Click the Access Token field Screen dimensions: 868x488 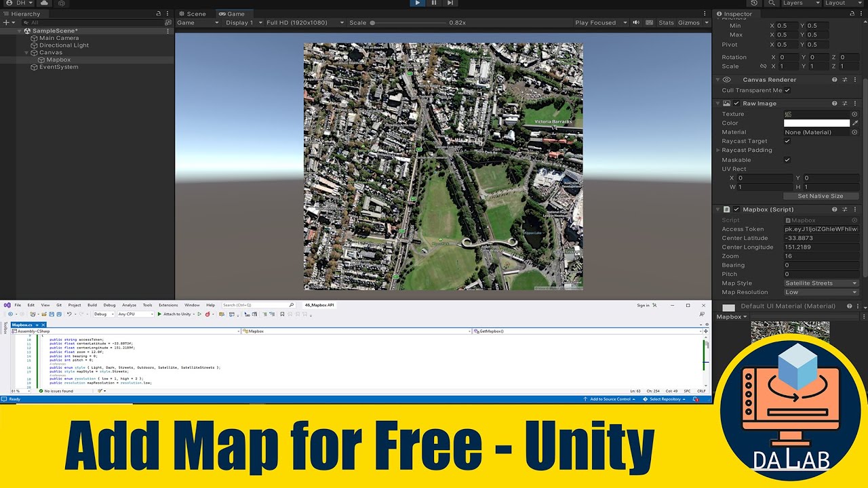tap(821, 229)
